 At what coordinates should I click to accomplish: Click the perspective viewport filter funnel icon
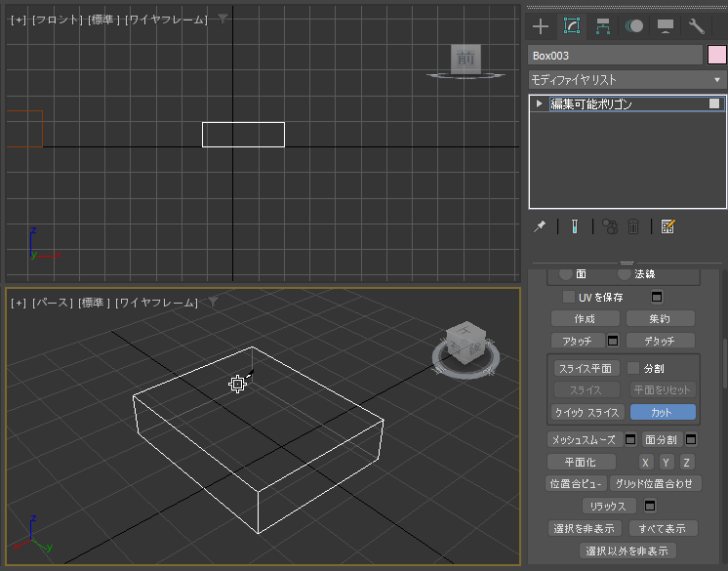213,303
